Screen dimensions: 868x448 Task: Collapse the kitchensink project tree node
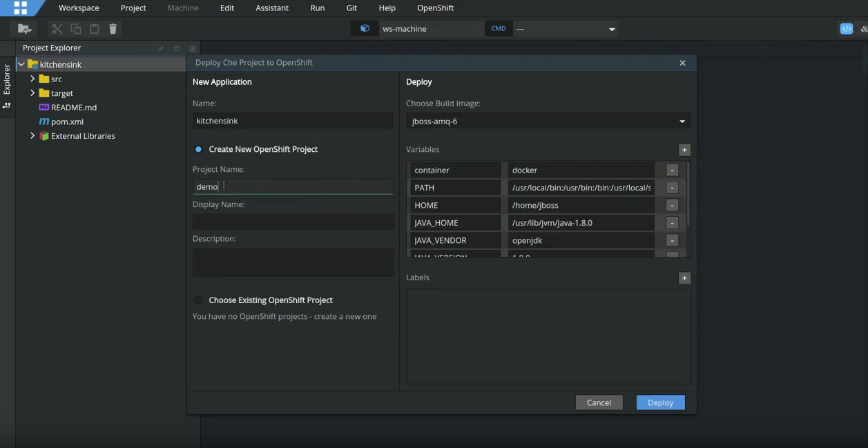21,64
